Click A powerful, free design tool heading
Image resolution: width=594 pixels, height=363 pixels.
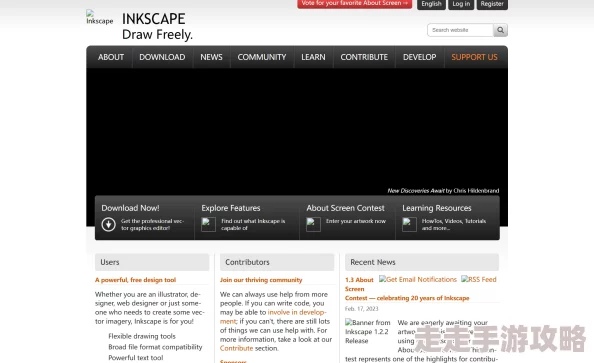coord(136,280)
